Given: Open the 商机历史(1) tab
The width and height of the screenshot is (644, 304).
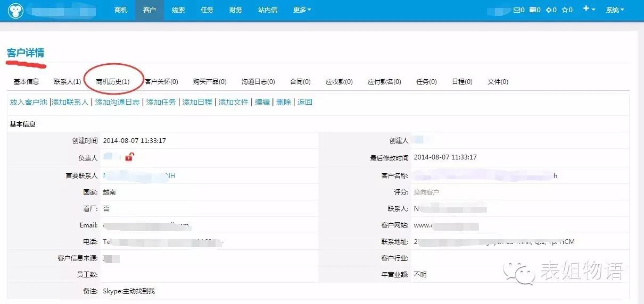Looking at the screenshot, I should 113,81.
